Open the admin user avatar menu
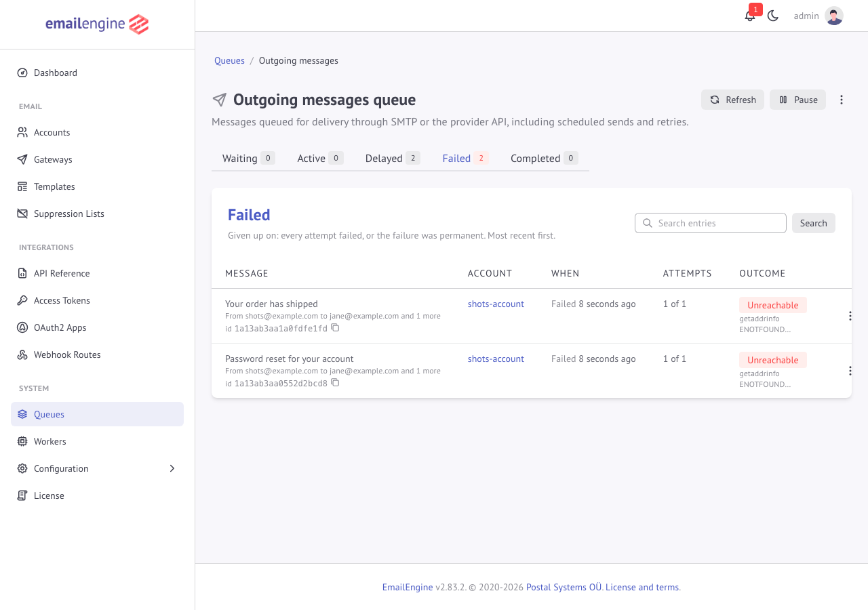Viewport: 868px width, 610px height. (834, 16)
